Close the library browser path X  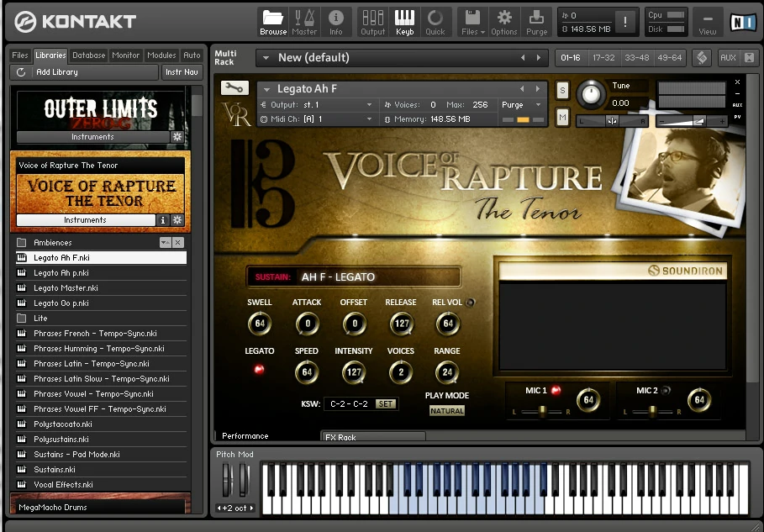178,243
